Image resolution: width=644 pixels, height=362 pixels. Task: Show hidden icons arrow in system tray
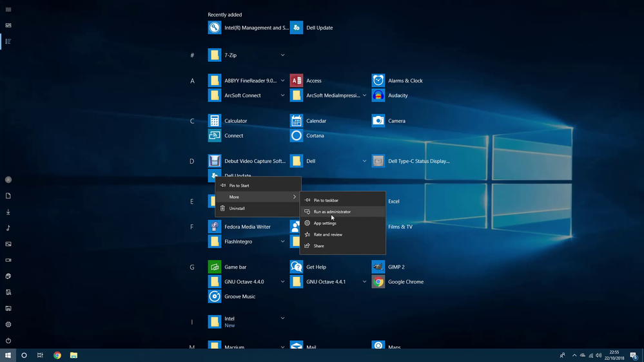574,356
